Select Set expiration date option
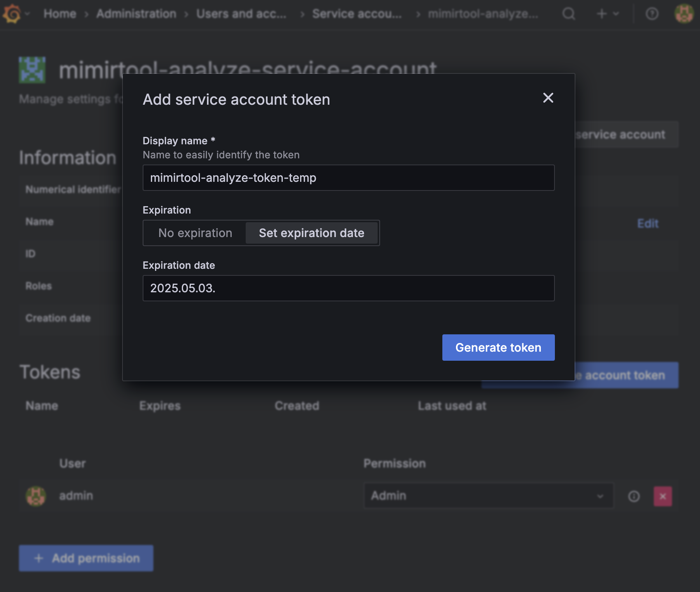 coord(312,233)
